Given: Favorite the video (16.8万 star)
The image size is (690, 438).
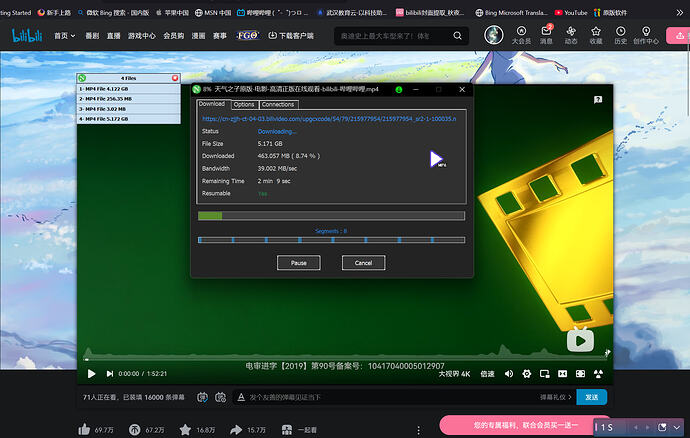Looking at the screenshot, I should click(x=185, y=429).
